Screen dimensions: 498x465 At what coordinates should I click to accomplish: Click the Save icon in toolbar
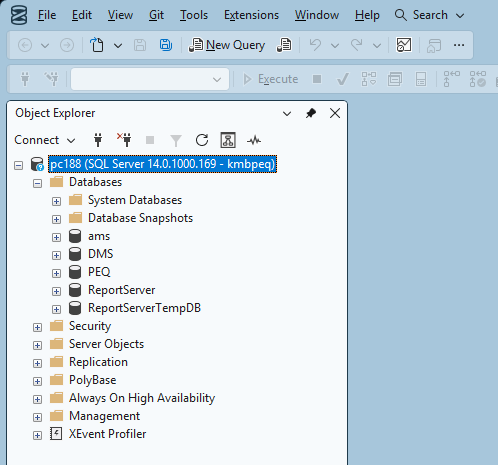pos(140,45)
